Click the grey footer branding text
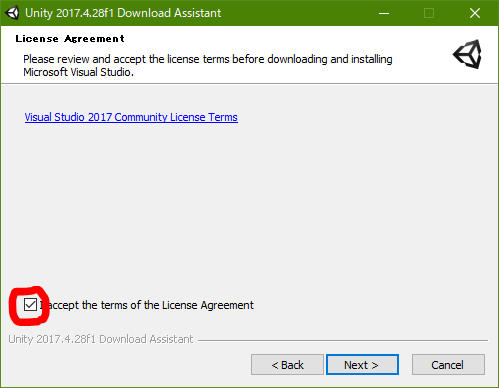The width and height of the screenshot is (499, 388). click(101, 339)
